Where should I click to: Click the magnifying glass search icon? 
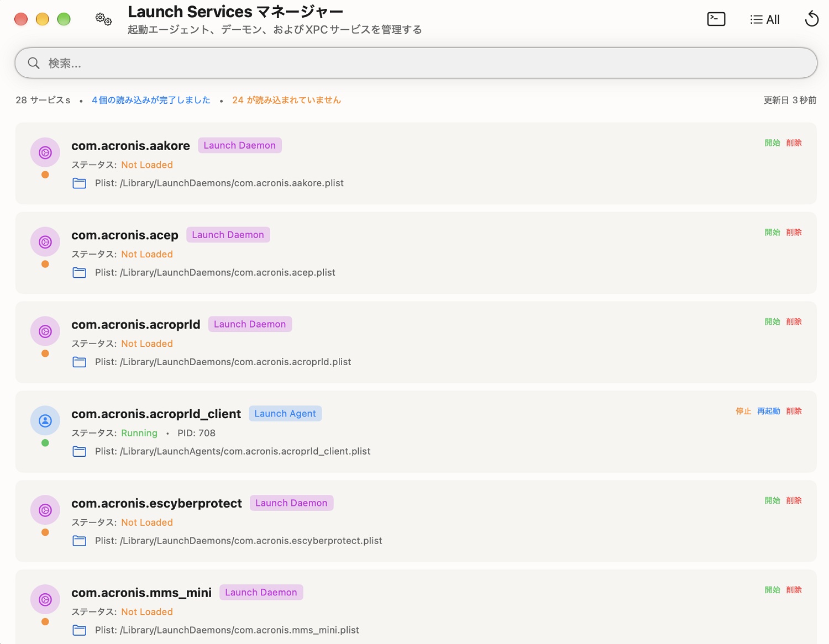34,63
